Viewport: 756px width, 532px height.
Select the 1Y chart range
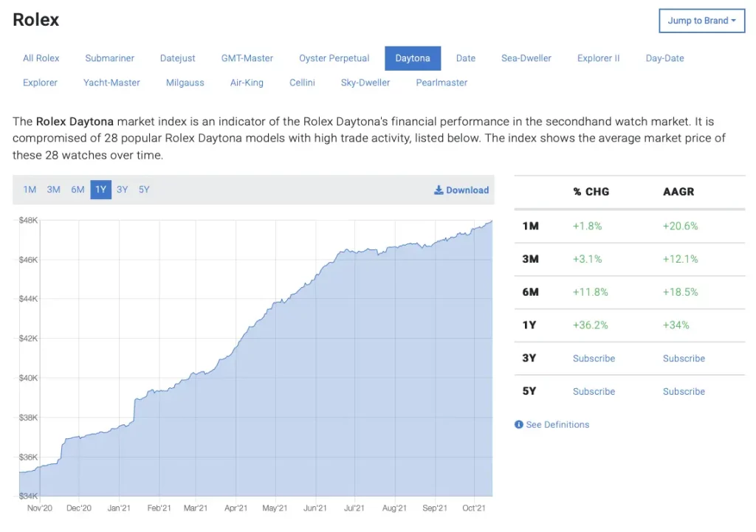click(100, 190)
